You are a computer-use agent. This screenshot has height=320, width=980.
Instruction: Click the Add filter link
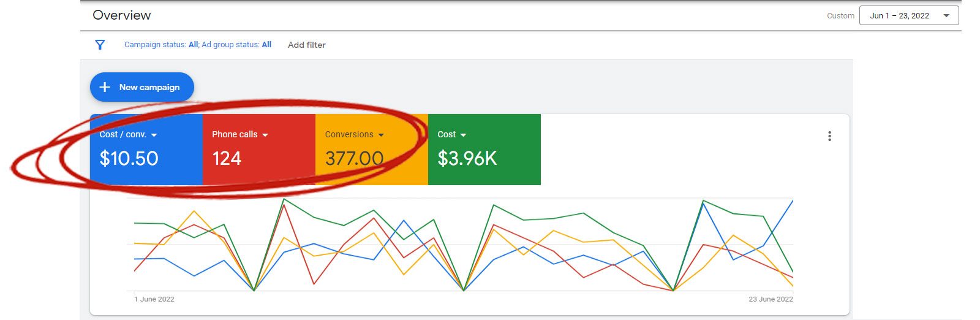pyautogui.click(x=306, y=45)
